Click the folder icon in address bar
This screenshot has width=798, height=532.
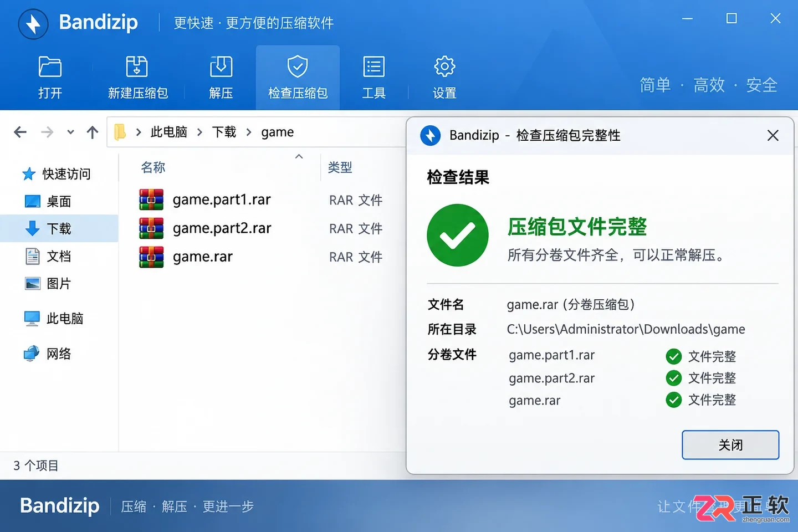tap(120, 132)
